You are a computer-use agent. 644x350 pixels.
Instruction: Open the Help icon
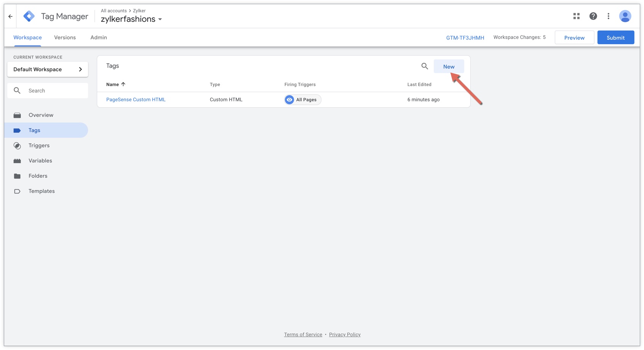coord(593,16)
